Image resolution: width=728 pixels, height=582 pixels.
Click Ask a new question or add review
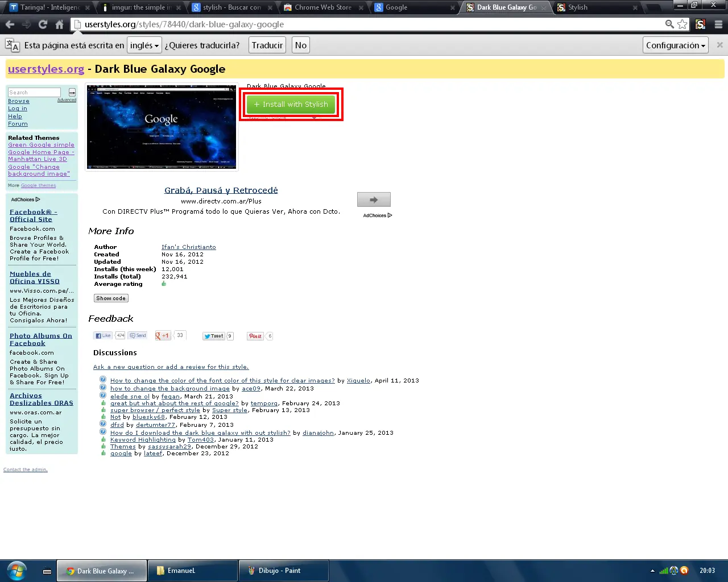point(171,367)
